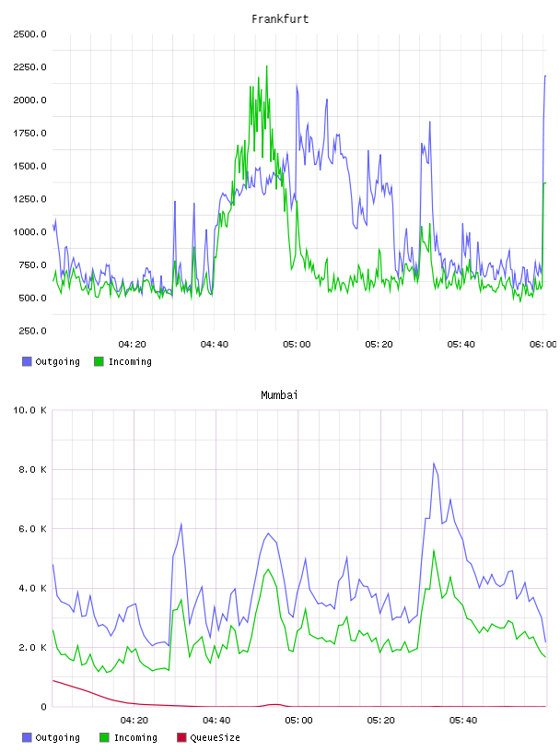Screen dimensions: 560x752
Task: Click the Incoming label in Mumbai legend
Action: [x=135, y=737]
